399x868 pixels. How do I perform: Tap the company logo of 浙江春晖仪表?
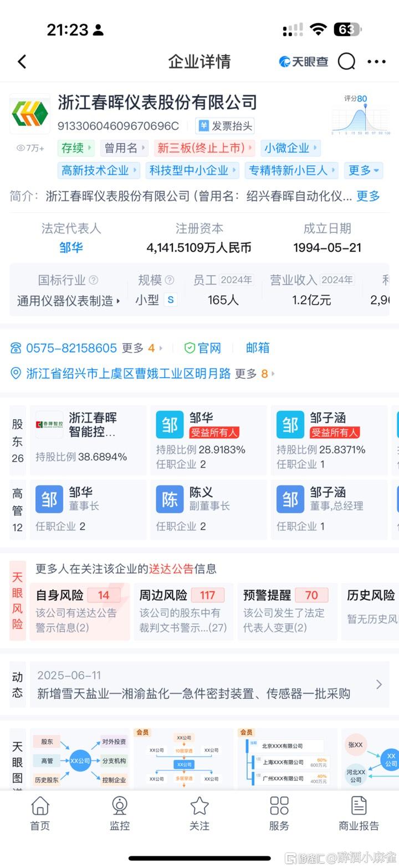click(x=30, y=114)
